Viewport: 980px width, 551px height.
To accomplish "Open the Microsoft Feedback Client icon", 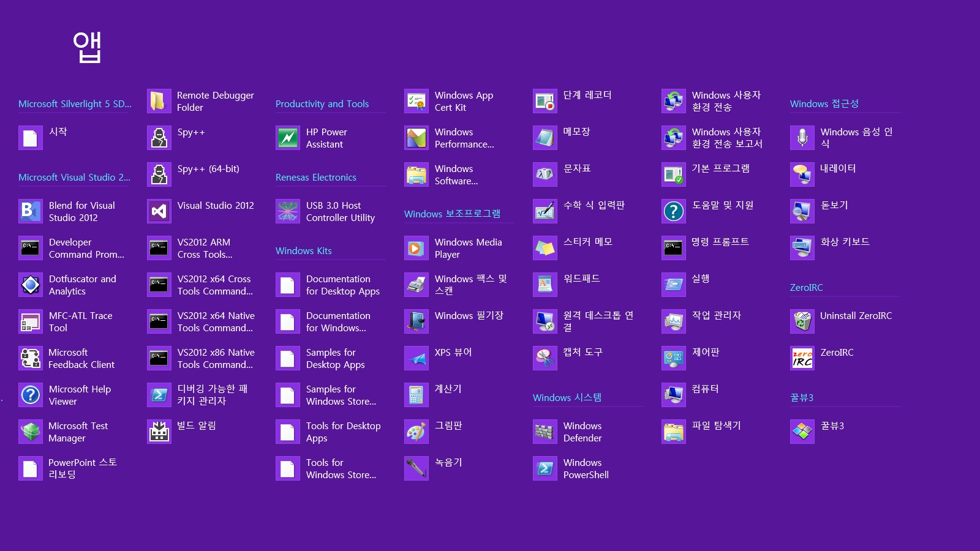I will click(x=31, y=358).
